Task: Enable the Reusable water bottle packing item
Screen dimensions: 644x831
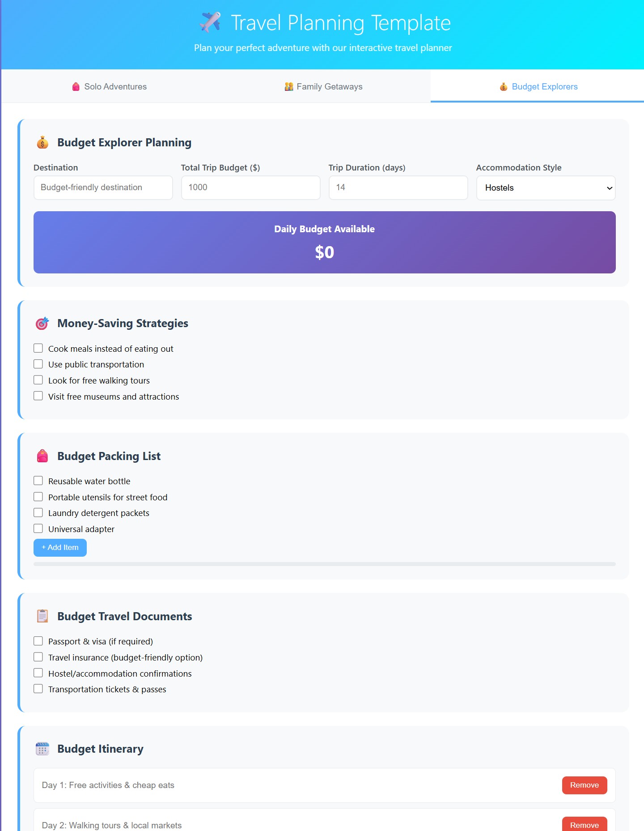Action: [x=38, y=480]
